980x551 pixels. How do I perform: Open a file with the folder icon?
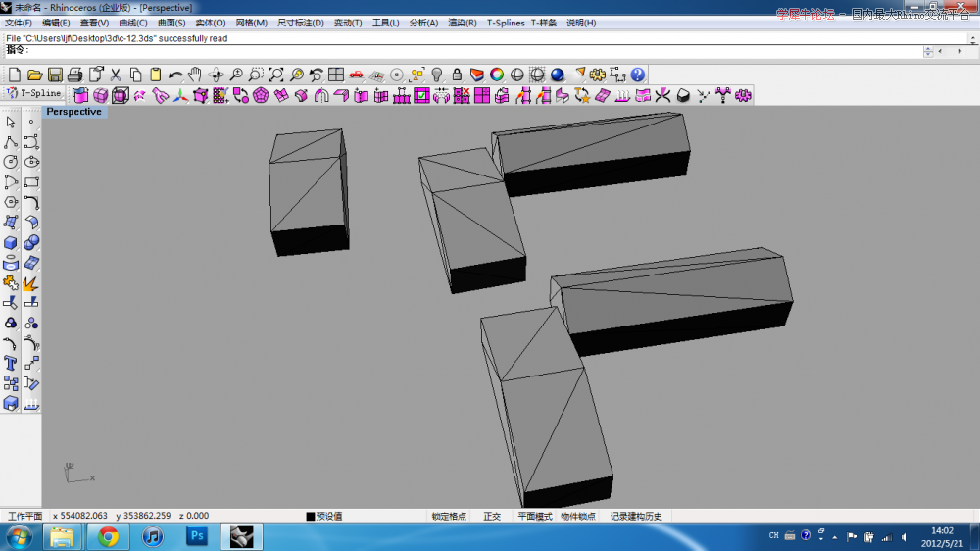pos(34,75)
